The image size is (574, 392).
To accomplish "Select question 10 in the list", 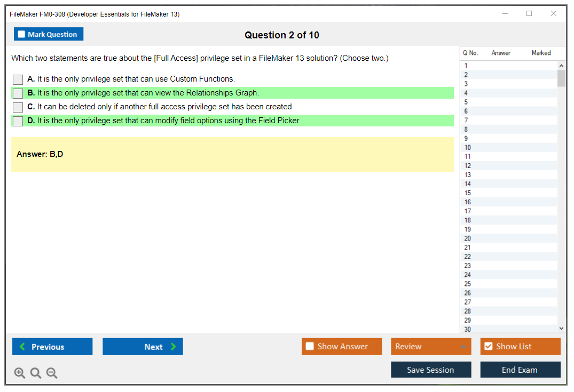I will point(468,148).
